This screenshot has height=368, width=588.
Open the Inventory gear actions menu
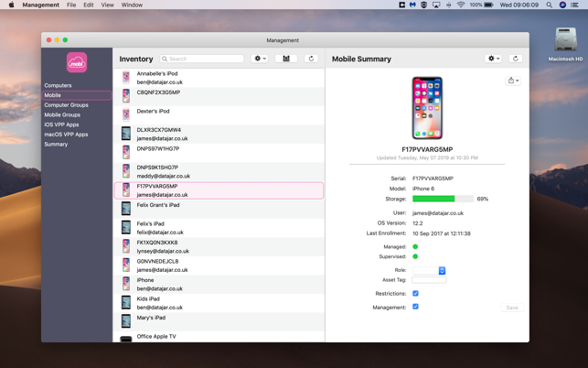[x=260, y=59]
